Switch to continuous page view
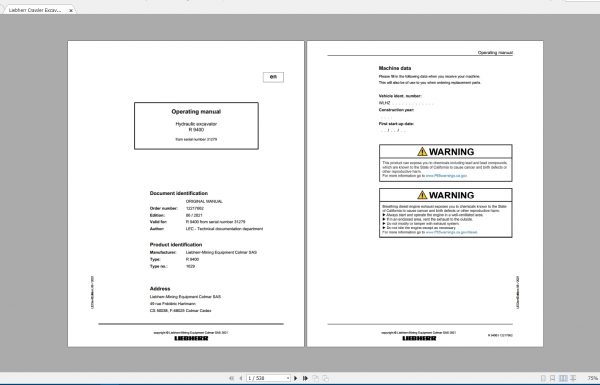600x385 pixels. point(552,378)
